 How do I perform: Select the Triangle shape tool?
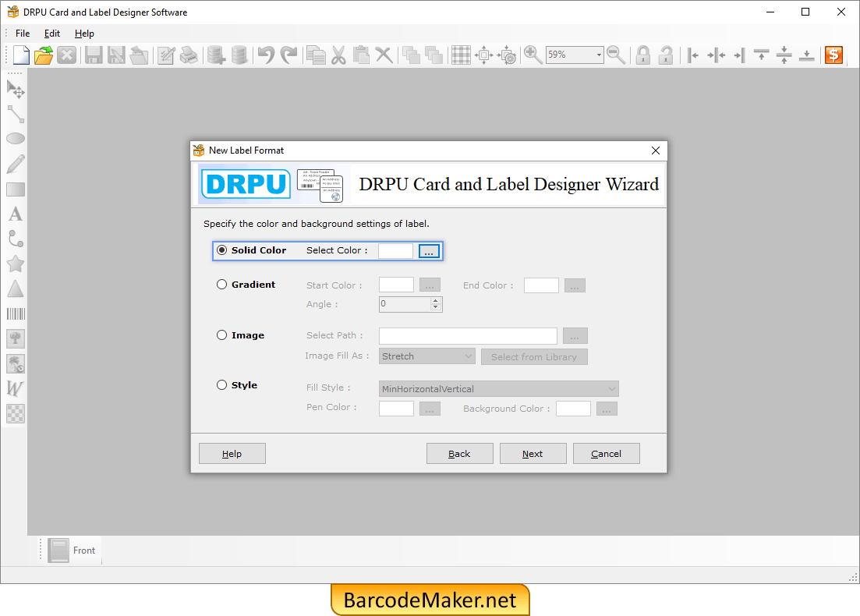click(16, 289)
